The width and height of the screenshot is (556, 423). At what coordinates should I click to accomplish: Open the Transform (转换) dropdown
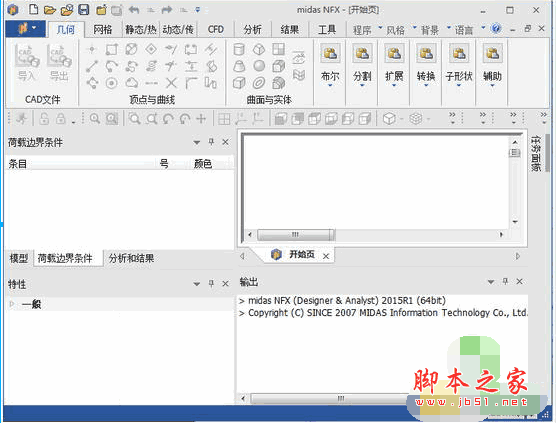(426, 66)
